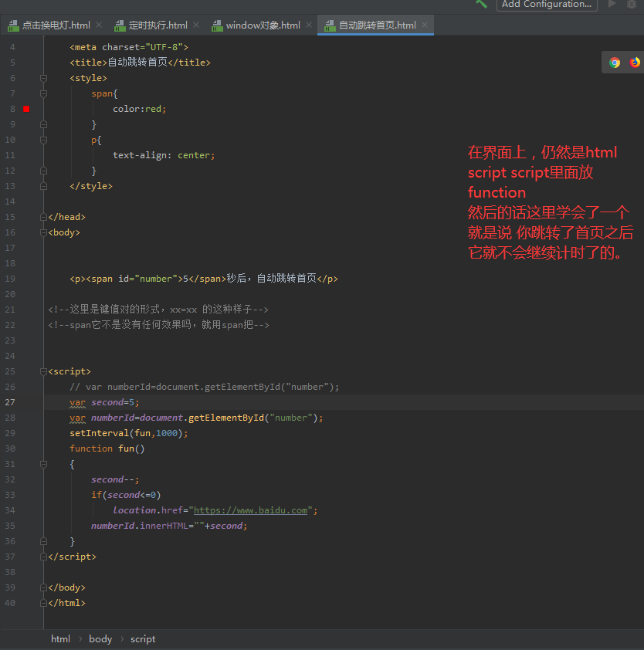Click the comment about 键值对的形式
This screenshot has width=644, height=650.
click(x=158, y=310)
